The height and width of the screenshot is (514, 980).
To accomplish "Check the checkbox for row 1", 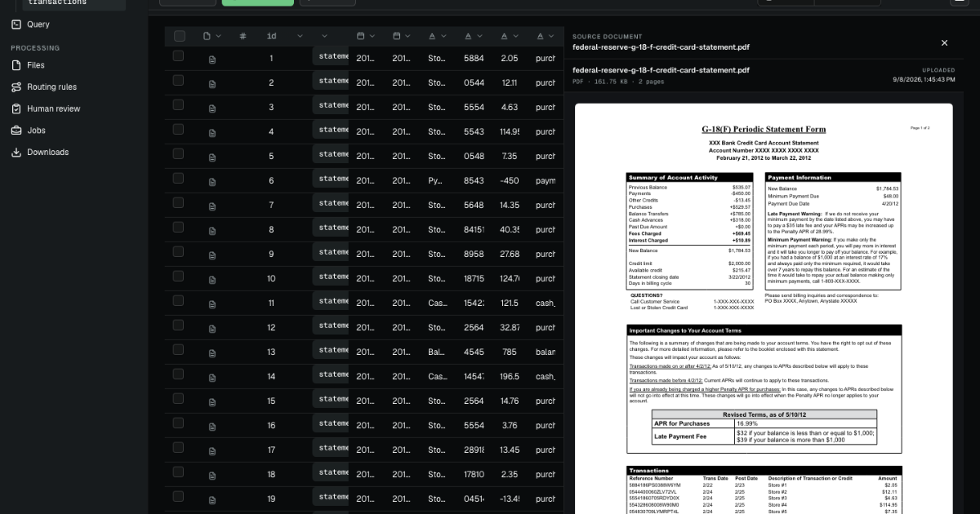I will pos(178,56).
